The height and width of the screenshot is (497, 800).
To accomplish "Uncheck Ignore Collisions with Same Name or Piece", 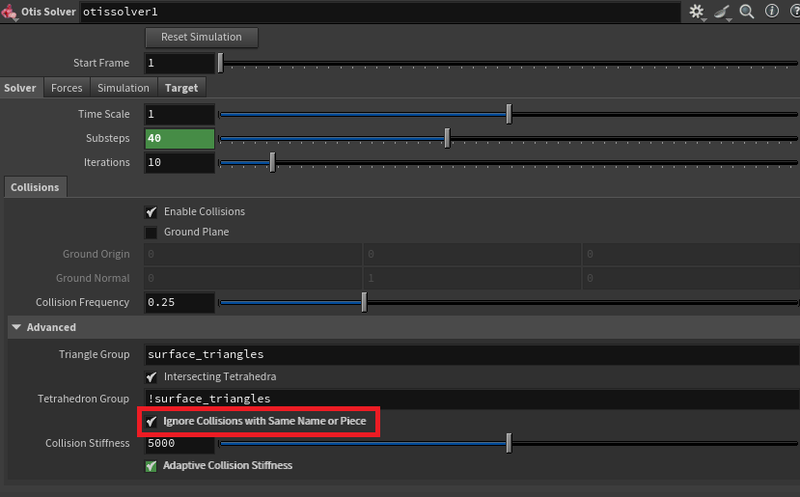I will click(x=152, y=422).
